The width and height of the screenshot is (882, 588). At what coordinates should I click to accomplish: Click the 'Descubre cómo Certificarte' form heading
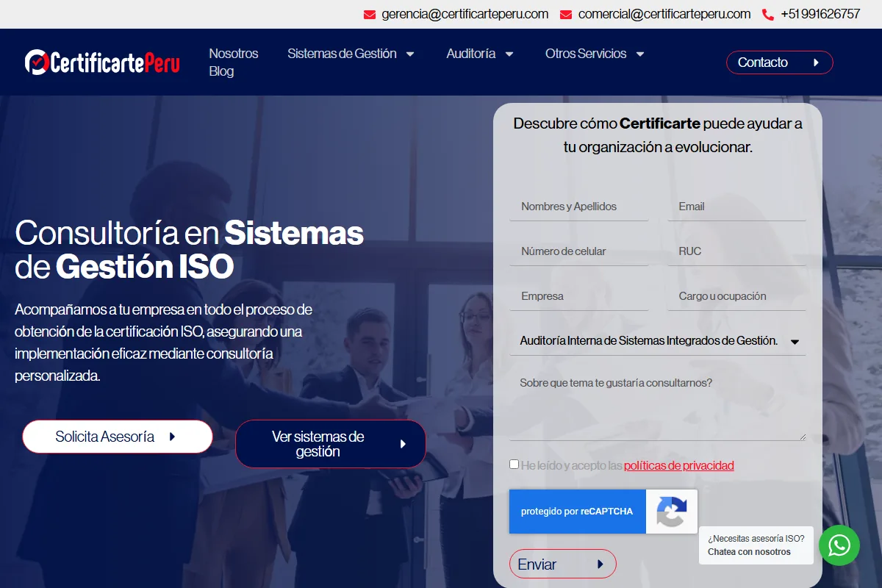pyautogui.click(x=658, y=135)
